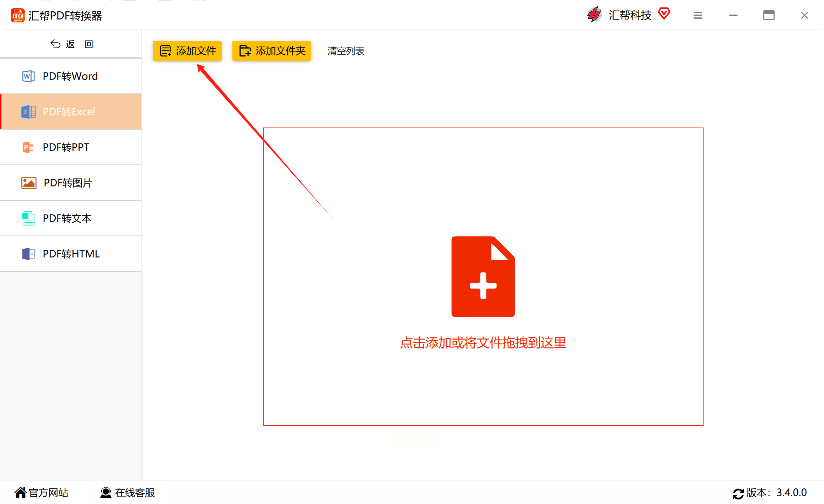The width and height of the screenshot is (824, 504).
Task: Click the Word document icon in the sidebar
Action: (28, 76)
